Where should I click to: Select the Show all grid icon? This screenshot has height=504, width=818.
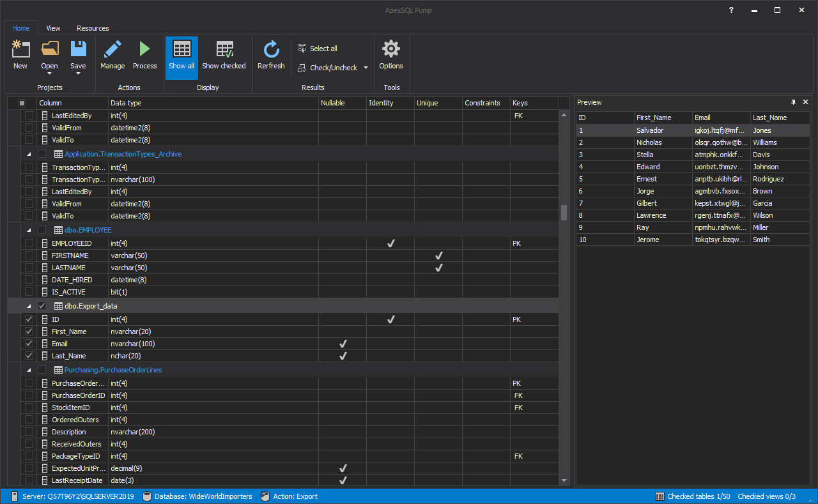[x=181, y=49]
